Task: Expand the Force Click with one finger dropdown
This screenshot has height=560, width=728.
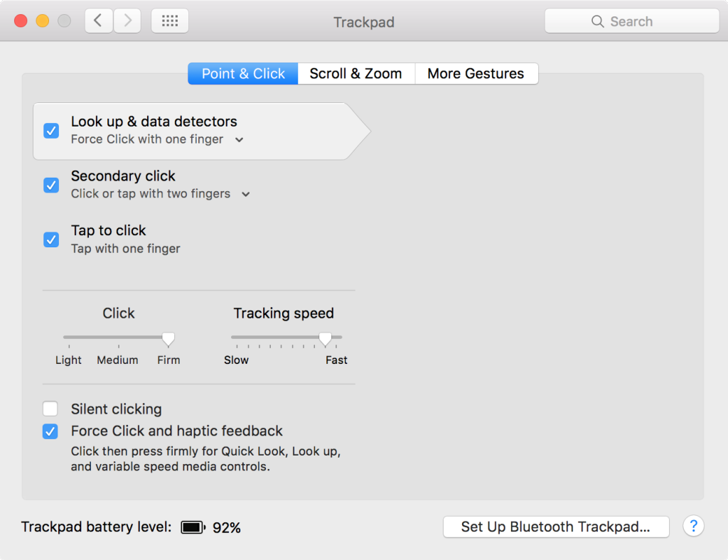Action: point(240,140)
